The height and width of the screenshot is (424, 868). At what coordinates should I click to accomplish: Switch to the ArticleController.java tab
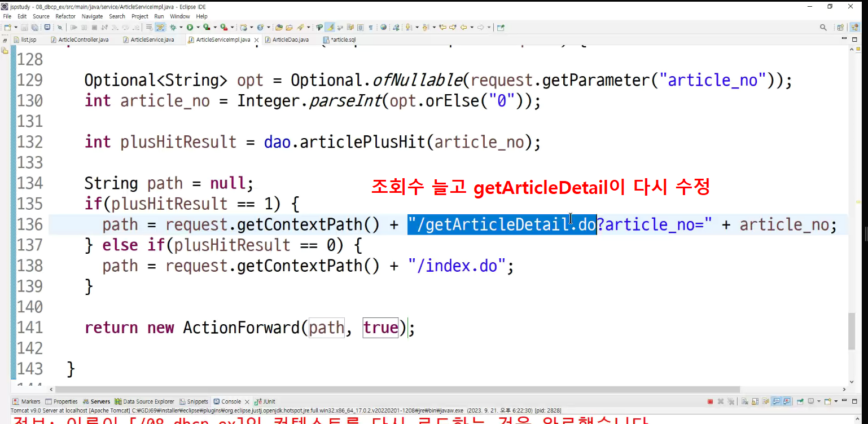point(79,40)
